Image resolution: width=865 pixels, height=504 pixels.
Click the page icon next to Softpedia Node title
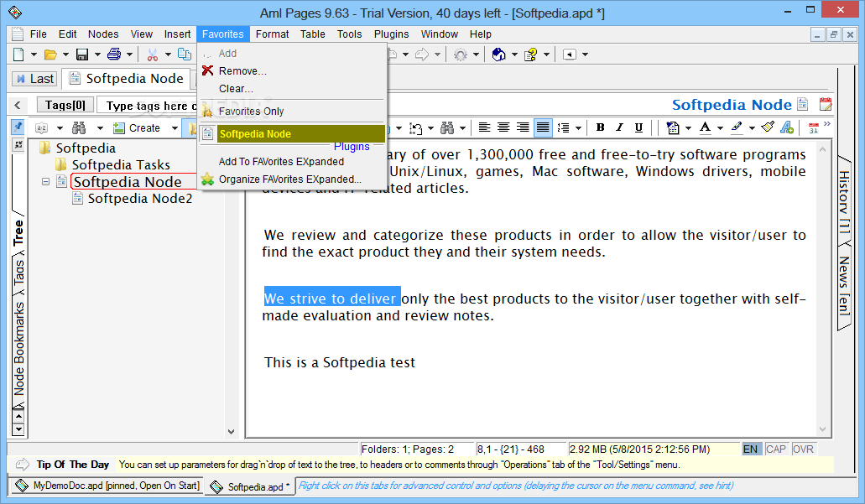803,104
